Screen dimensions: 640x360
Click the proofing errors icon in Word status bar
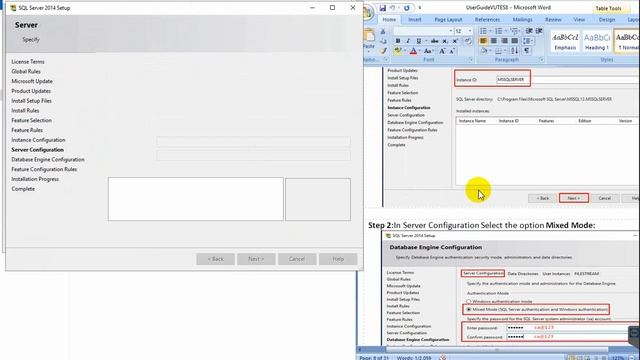point(443,357)
